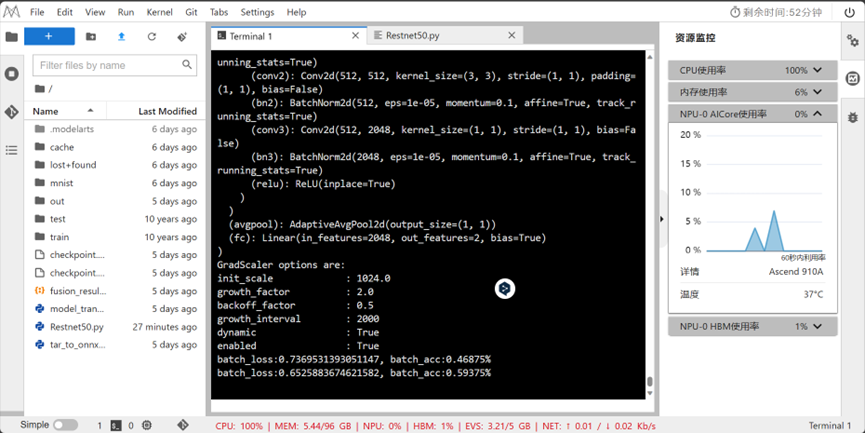
Task: Open the resource monitor sidebar icon
Action: pyautogui.click(x=853, y=78)
